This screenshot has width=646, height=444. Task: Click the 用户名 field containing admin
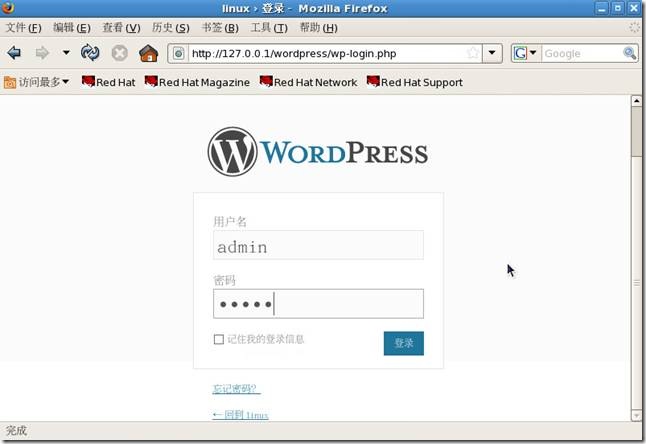click(318, 245)
